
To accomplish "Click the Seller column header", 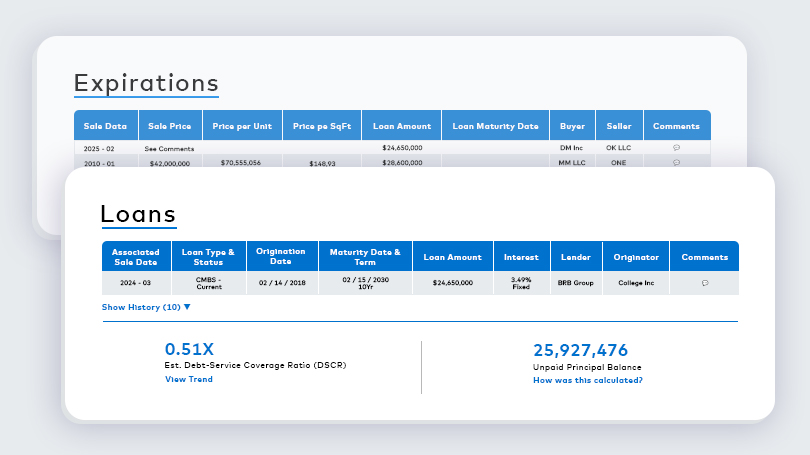I will (619, 125).
